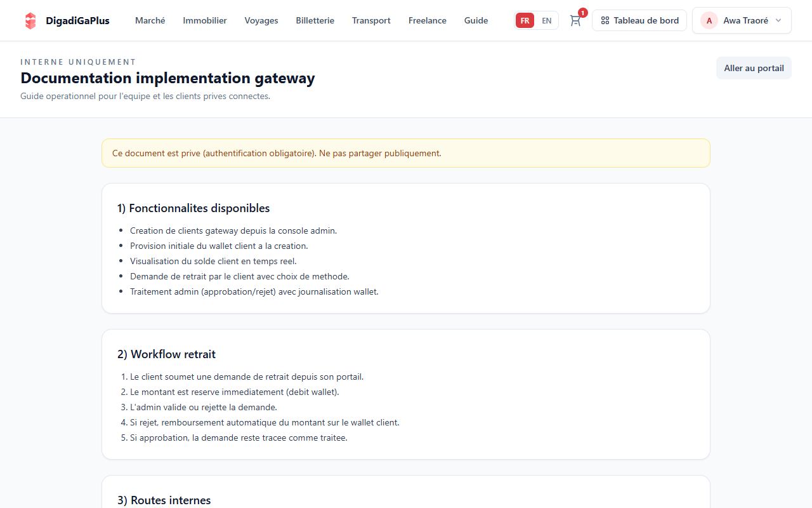Open the Guide menu item
The width and height of the screenshot is (812, 508).
coord(476,20)
